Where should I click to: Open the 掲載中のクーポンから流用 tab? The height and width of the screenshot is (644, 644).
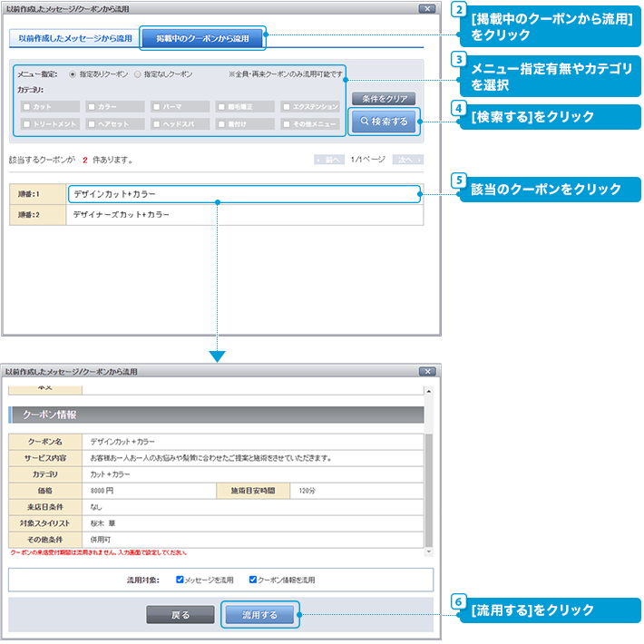click(x=202, y=38)
